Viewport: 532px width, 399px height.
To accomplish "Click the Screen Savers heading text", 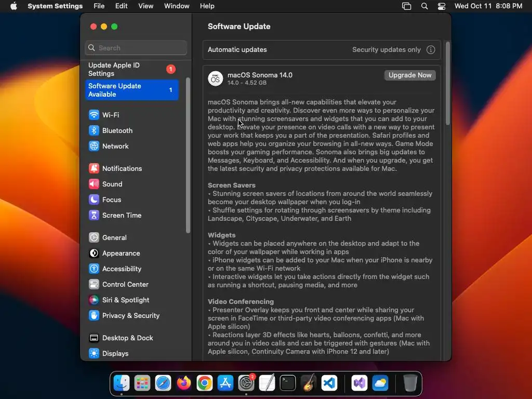I will pyautogui.click(x=231, y=185).
